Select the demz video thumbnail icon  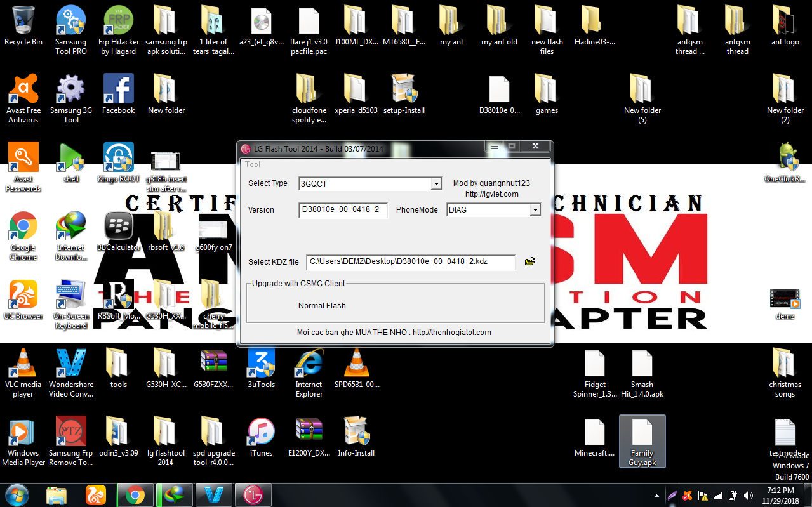coord(785,303)
